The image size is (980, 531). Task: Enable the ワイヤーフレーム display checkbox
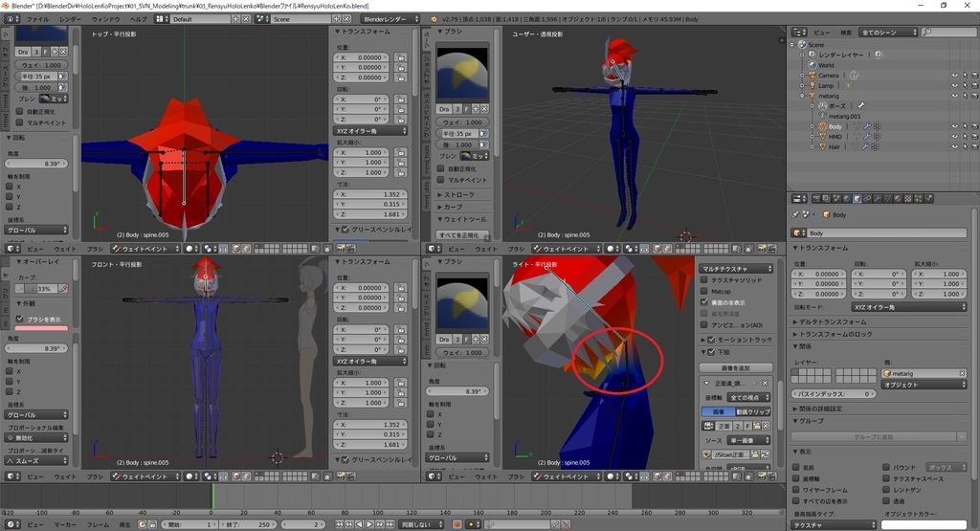click(796, 490)
